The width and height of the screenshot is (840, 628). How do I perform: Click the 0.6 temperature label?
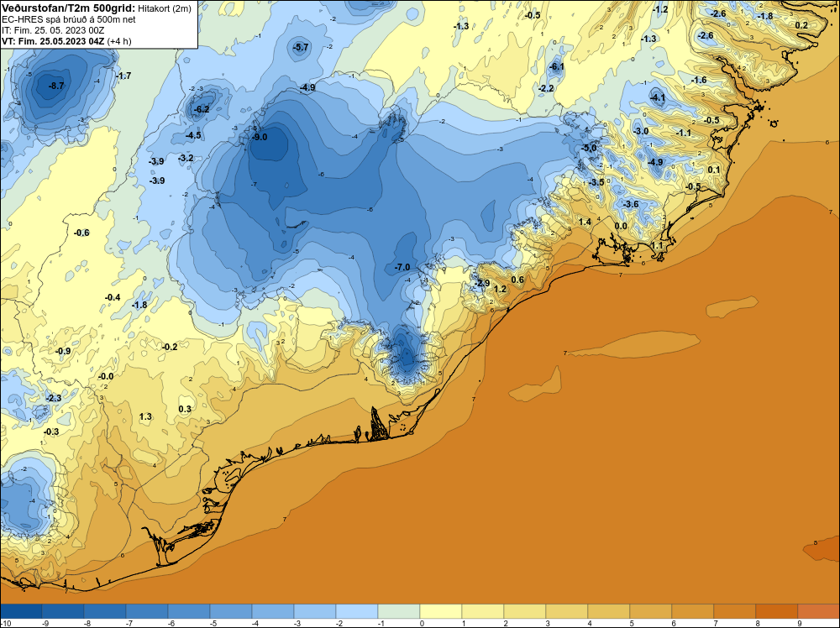[517, 280]
